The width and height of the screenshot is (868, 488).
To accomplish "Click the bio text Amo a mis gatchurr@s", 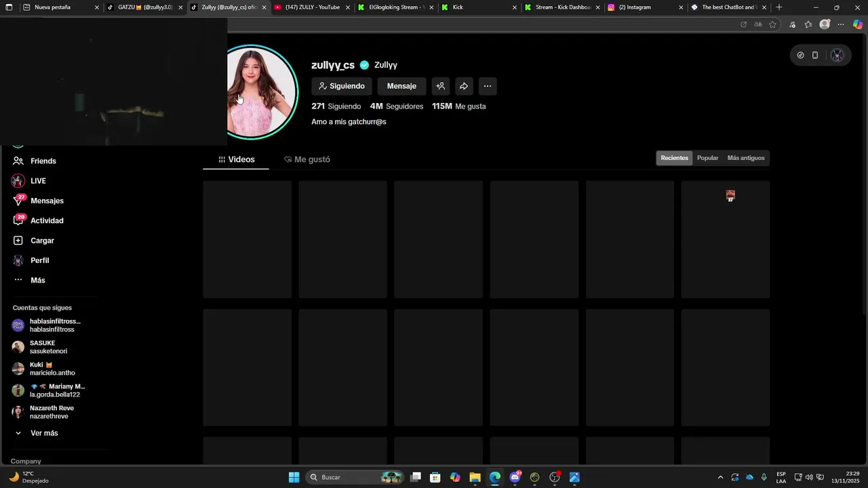I will click(349, 122).
